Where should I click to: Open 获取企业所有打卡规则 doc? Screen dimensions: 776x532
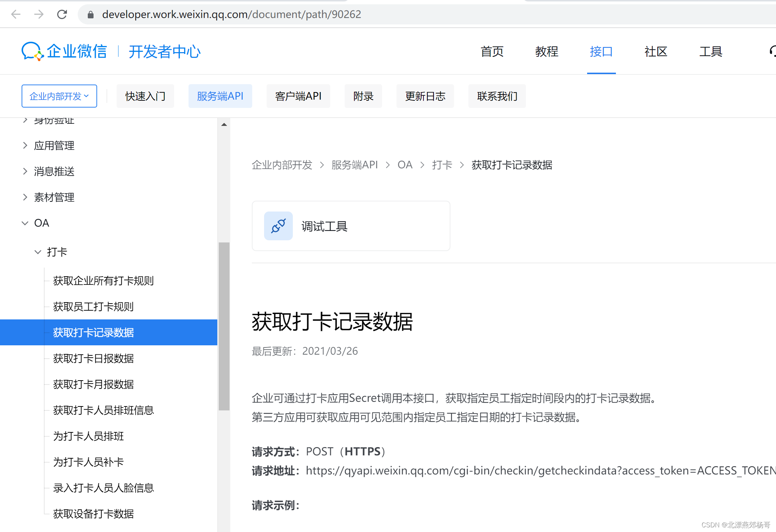pyautogui.click(x=103, y=281)
